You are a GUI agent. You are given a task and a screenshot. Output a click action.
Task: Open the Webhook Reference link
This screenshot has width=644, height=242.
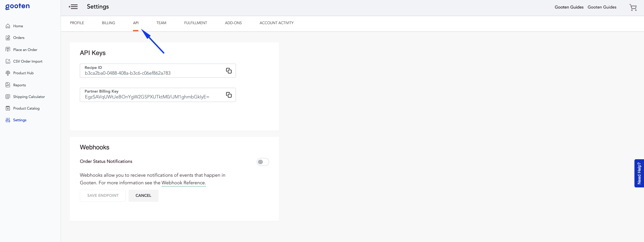point(183,183)
